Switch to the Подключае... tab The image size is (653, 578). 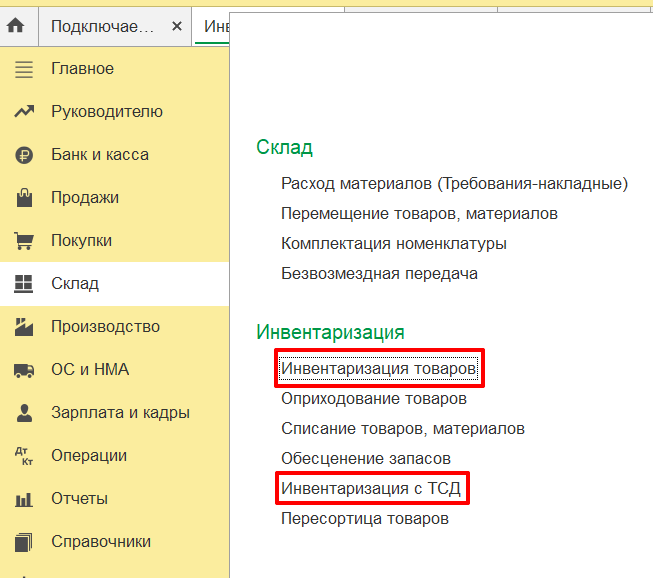pos(103,26)
